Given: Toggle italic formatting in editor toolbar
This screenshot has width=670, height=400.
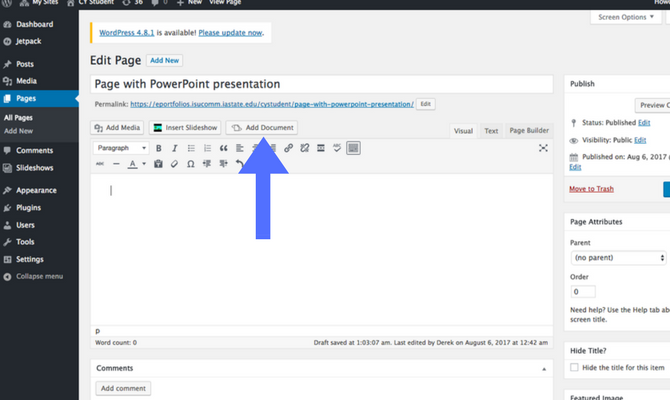Looking at the screenshot, I should click(x=175, y=148).
